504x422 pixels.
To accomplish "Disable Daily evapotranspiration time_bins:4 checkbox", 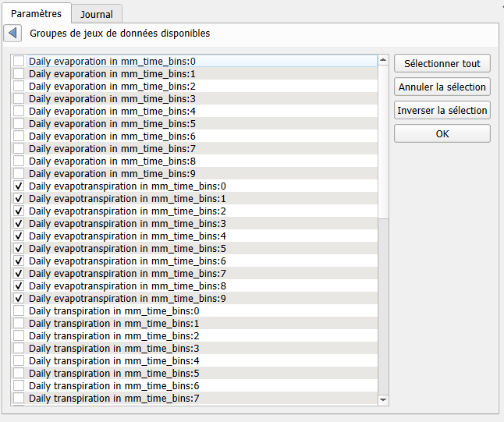I will pos(19,236).
